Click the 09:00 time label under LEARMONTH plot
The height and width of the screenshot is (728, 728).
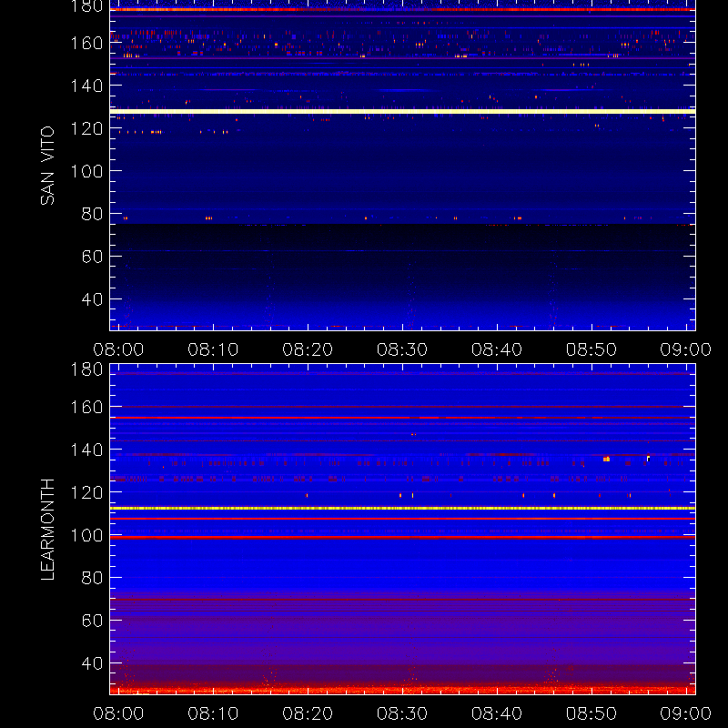click(686, 713)
